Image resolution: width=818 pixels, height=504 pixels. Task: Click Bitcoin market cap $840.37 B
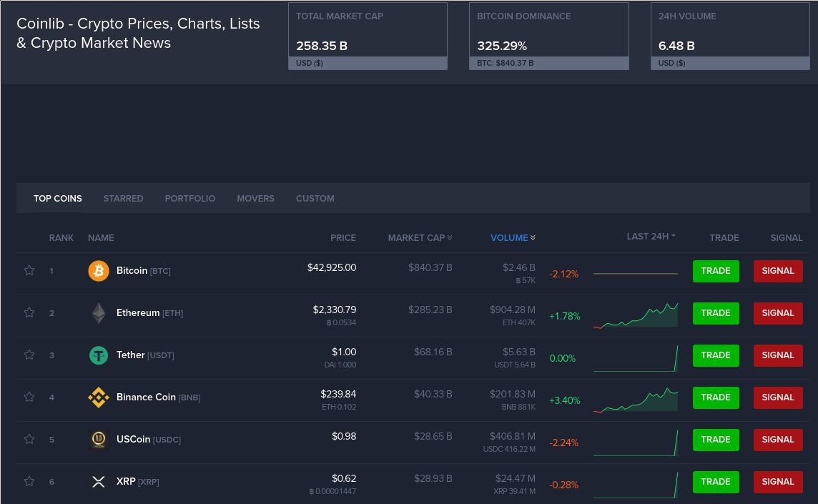pos(430,267)
